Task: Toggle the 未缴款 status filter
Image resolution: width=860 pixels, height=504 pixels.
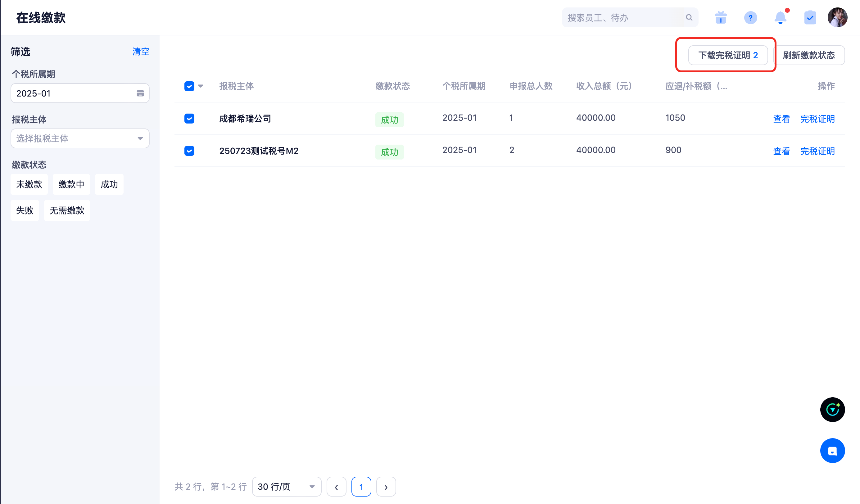Action: point(29,184)
